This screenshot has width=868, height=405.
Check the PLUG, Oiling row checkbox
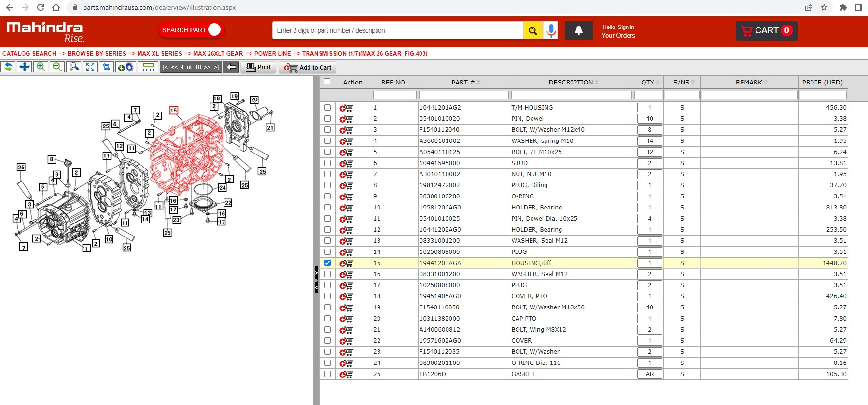point(327,185)
